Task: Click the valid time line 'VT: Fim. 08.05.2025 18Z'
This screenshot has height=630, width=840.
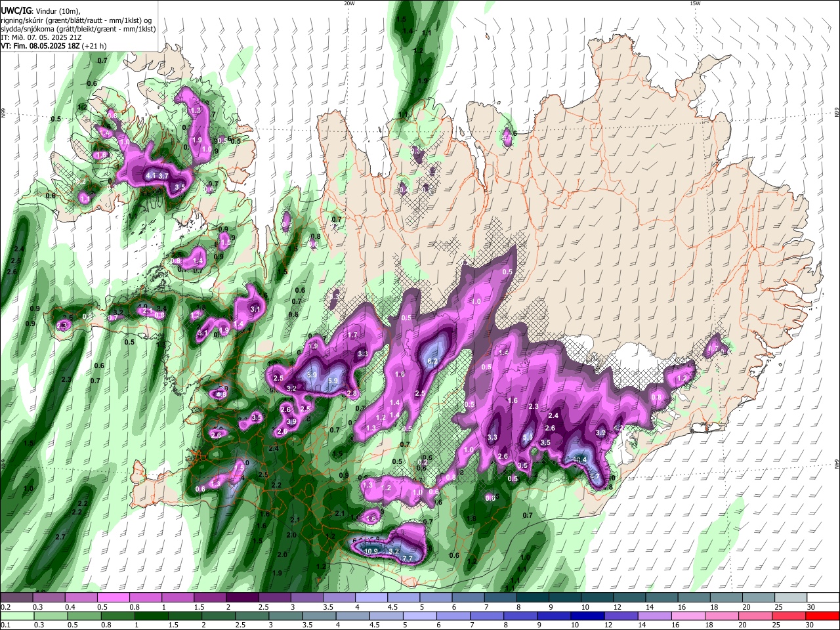Action: click(41, 46)
